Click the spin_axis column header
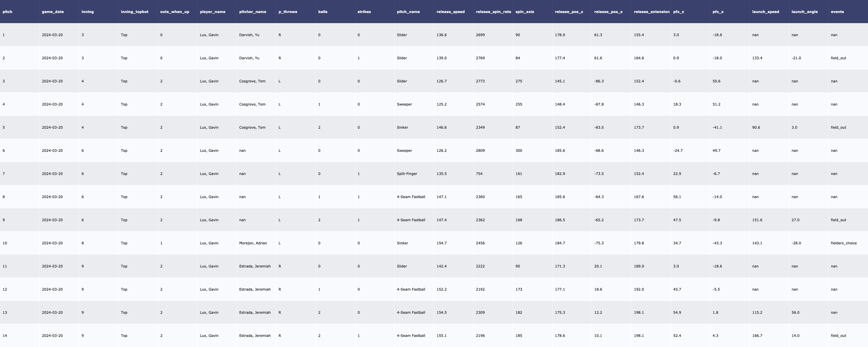The height and width of the screenshot is (347, 868). pyautogui.click(x=524, y=12)
